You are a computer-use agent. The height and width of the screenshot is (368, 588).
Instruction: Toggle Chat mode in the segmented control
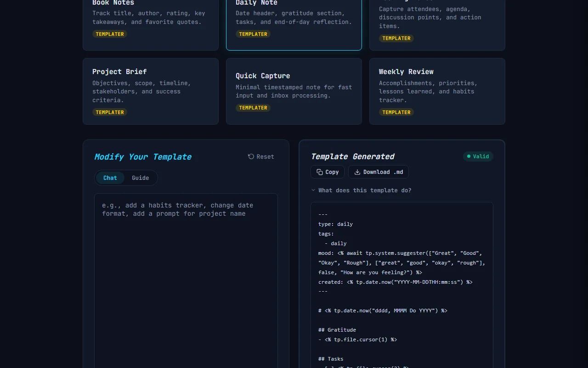(x=110, y=178)
